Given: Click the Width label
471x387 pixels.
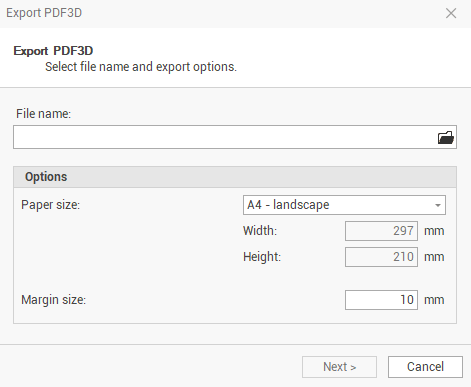Looking at the screenshot, I should point(260,231).
